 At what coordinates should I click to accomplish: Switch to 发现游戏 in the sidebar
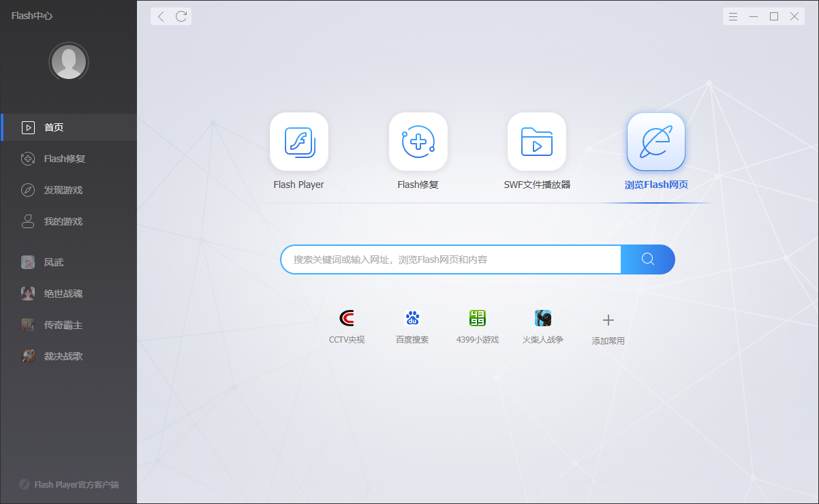tap(68, 190)
